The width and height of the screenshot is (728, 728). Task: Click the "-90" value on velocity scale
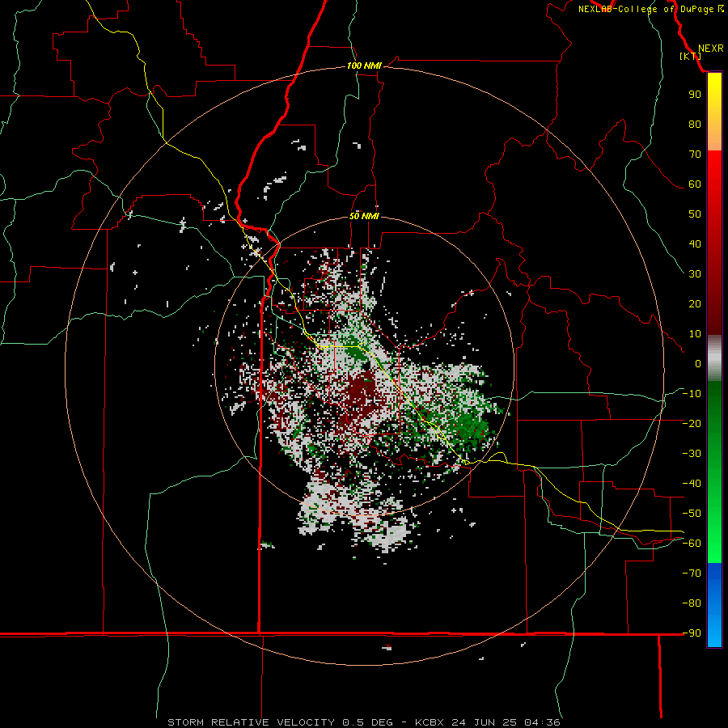pos(692,633)
